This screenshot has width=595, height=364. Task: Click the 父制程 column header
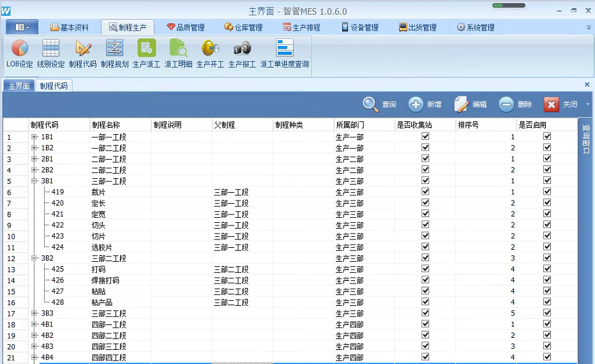(x=243, y=125)
